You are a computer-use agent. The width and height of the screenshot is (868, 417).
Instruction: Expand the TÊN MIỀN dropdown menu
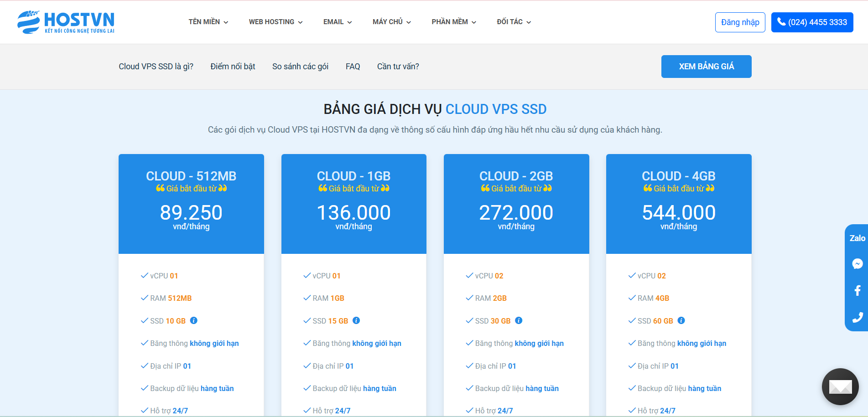pos(208,22)
